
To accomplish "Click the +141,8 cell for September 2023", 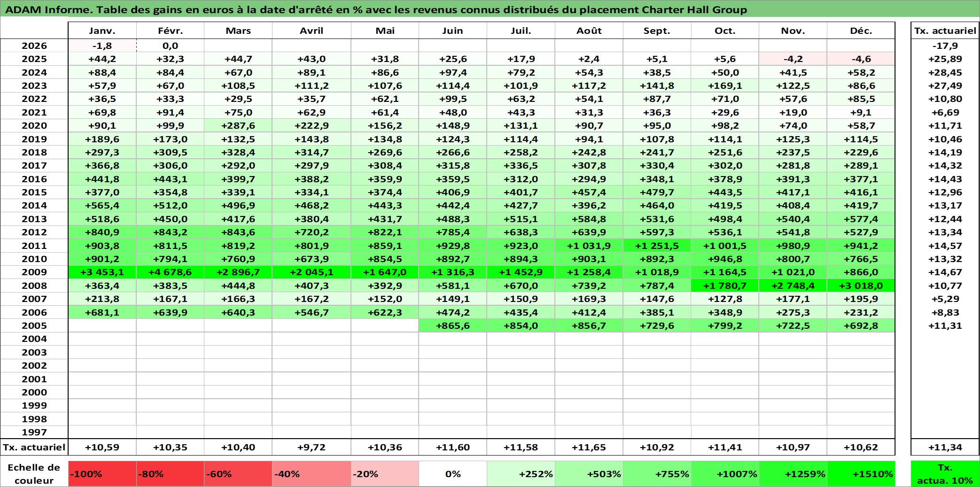I will [657, 85].
